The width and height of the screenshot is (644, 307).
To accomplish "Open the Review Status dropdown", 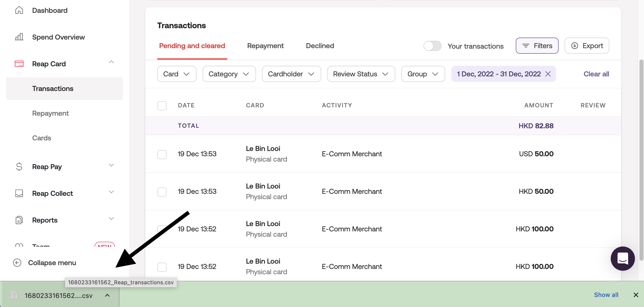I will click(361, 74).
